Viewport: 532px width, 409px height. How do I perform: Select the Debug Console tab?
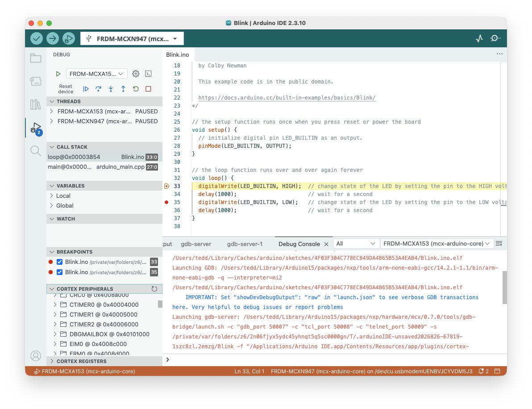(299, 244)
